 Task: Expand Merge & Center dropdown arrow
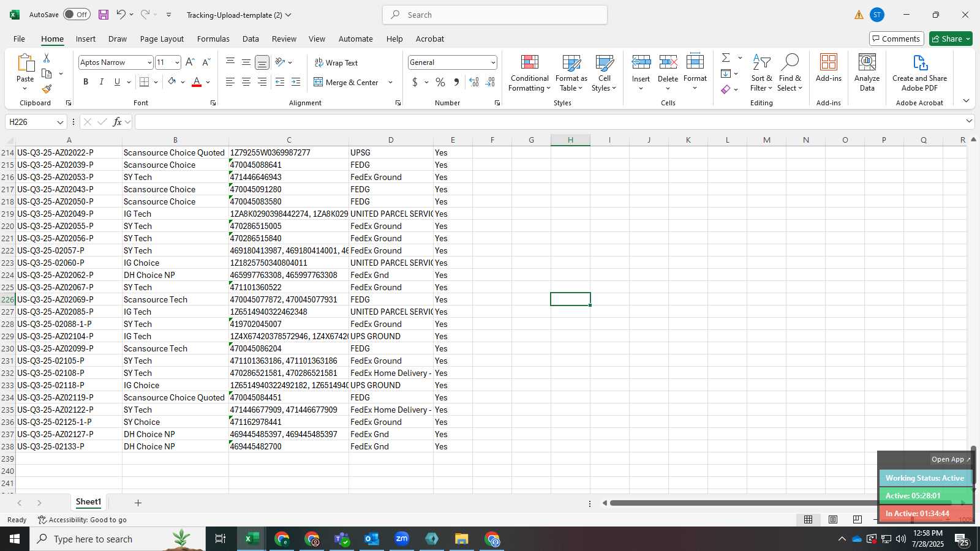pos(390,82)
